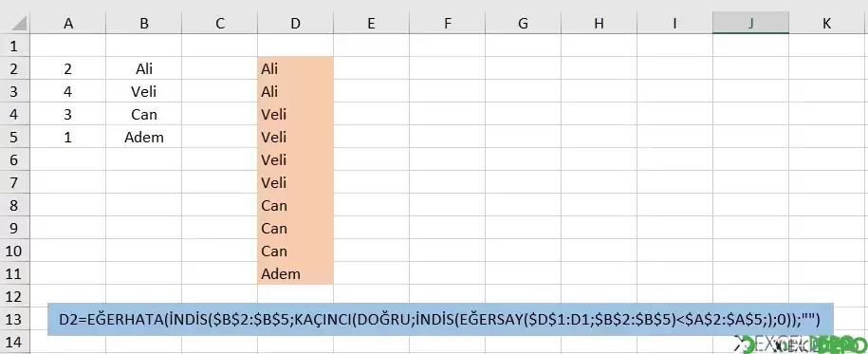Click cell B4 containing Can
This screenshot has height=354, width=868.
[144, 114]
